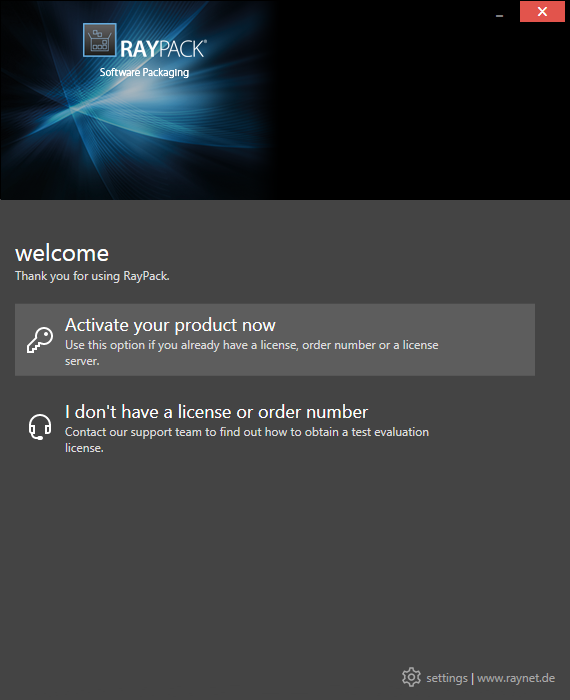Open settings via the gear icon
The height and width of the screenshot is (700, 570).
click(411, 677)
